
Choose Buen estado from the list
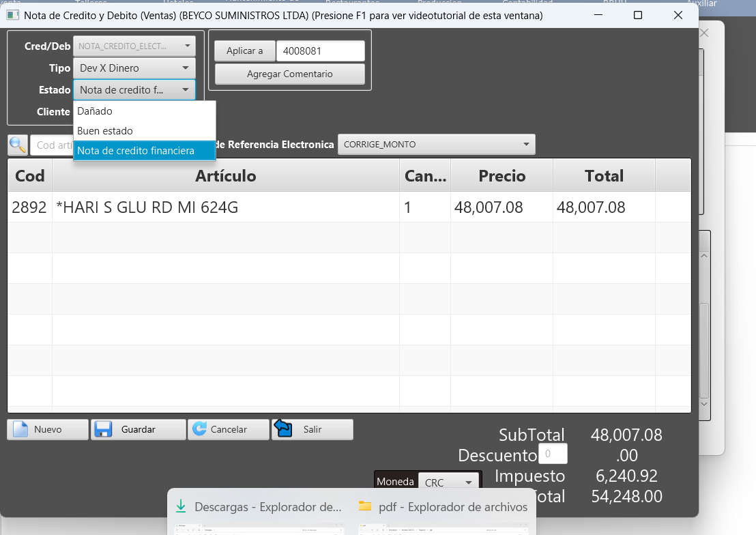click(x=105, y=131)
